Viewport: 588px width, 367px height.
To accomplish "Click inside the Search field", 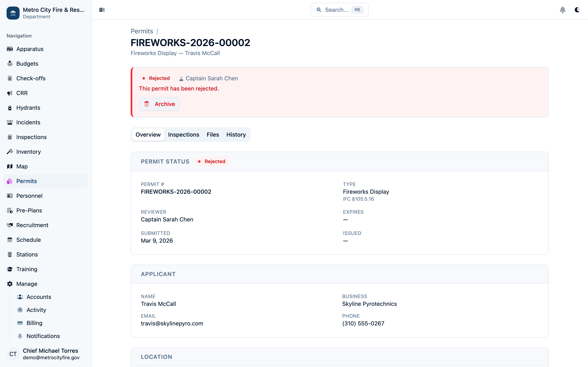I will click(x=339, y=10).
